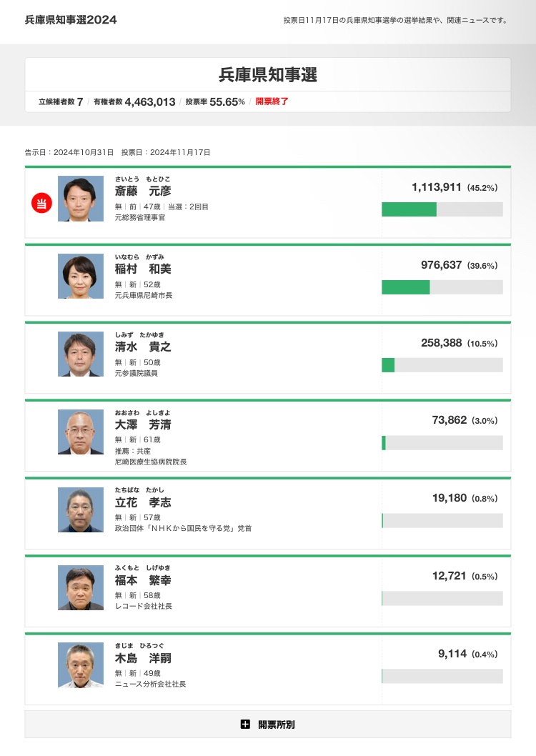
Task: Click the red 当 winner badge
Action: pos(41,204)
